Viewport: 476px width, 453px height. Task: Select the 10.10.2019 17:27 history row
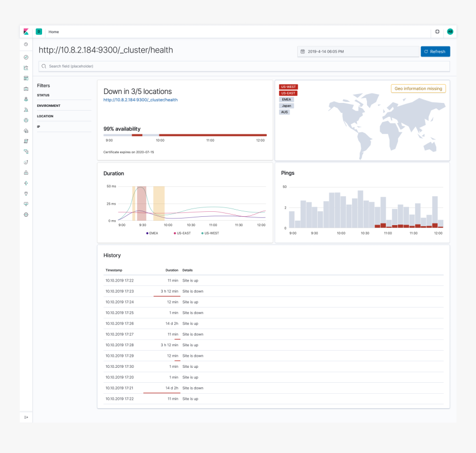point(273,335)
